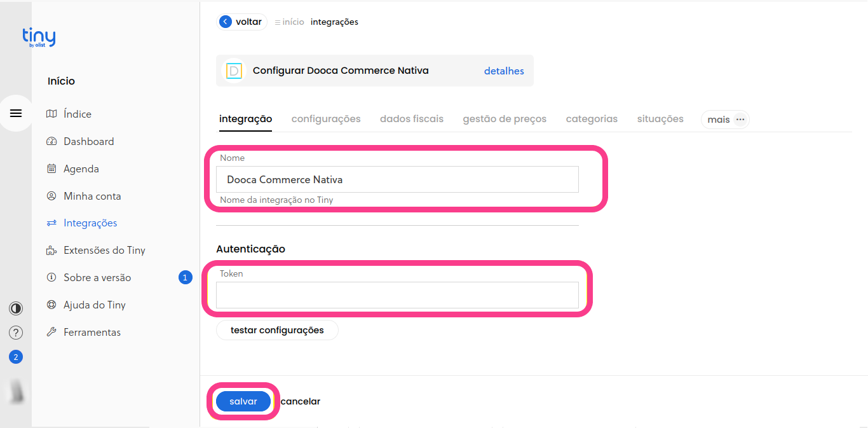Switch to the situações tab
This screenshot has width=868, height=428.
coord(660,119)
